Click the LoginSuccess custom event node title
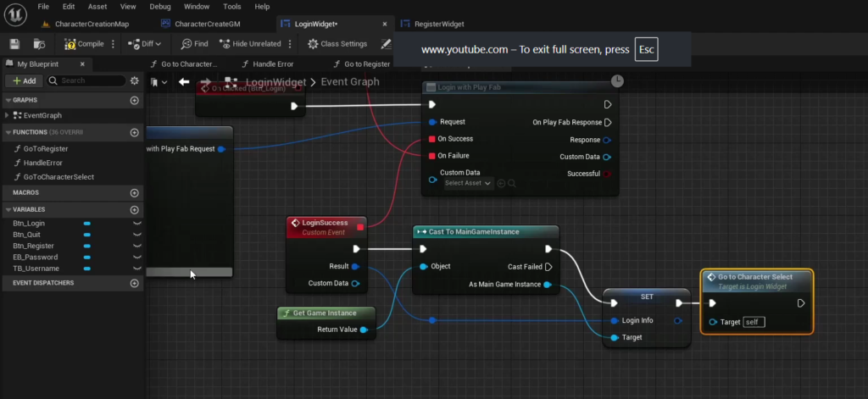This screenshot has height=399, width=868. [325, 223]
